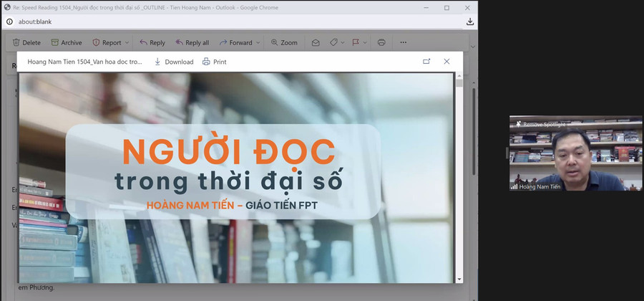
Task: Click the printer icon in Outlook toolbar
Action: click(x=381, y=42)
